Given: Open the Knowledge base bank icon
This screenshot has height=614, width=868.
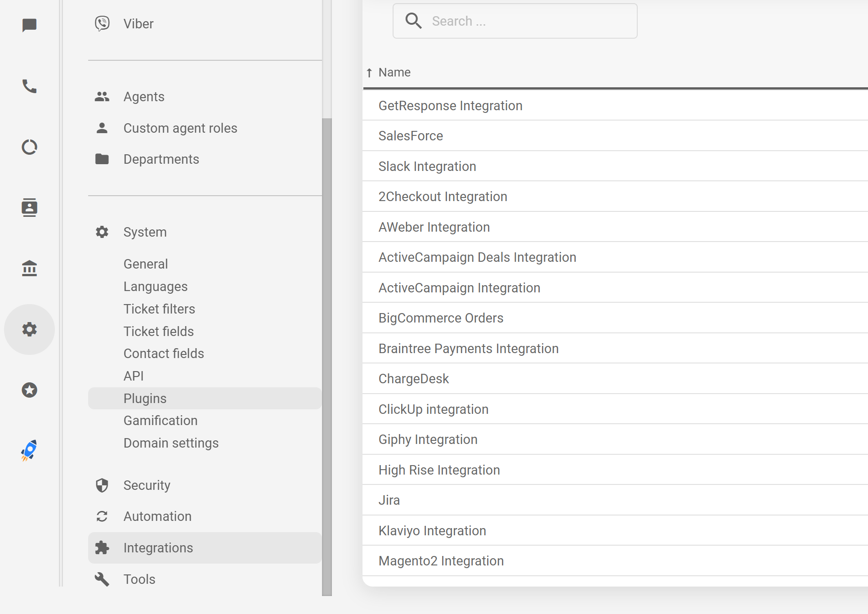Looking at the screenshot, I should click(x=29, y=268).
